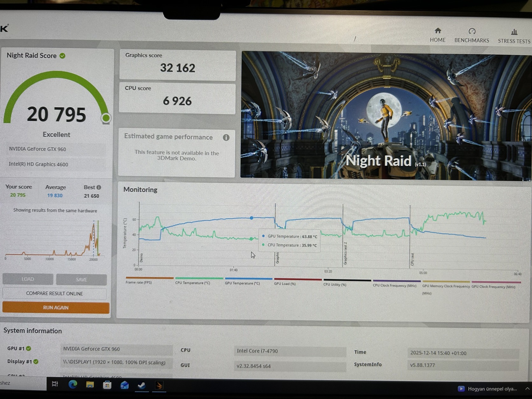Click "Showing results from the same hardware" text
This screenshot has width=532, height=399.
(x=55, y=210)
